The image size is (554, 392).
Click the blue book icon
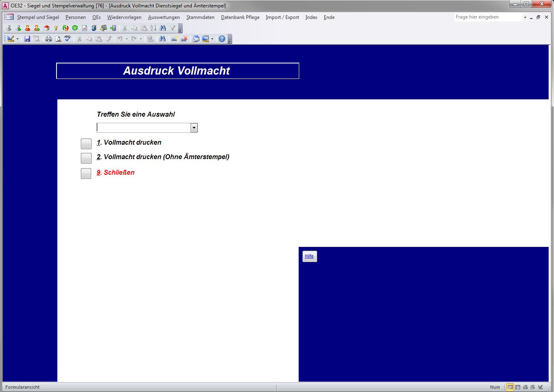click(x=94, y=28)
